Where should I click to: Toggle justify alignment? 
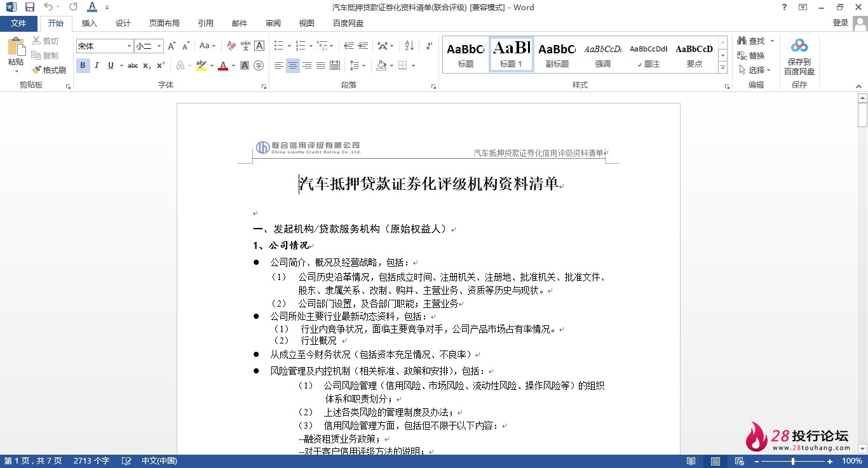321,65
